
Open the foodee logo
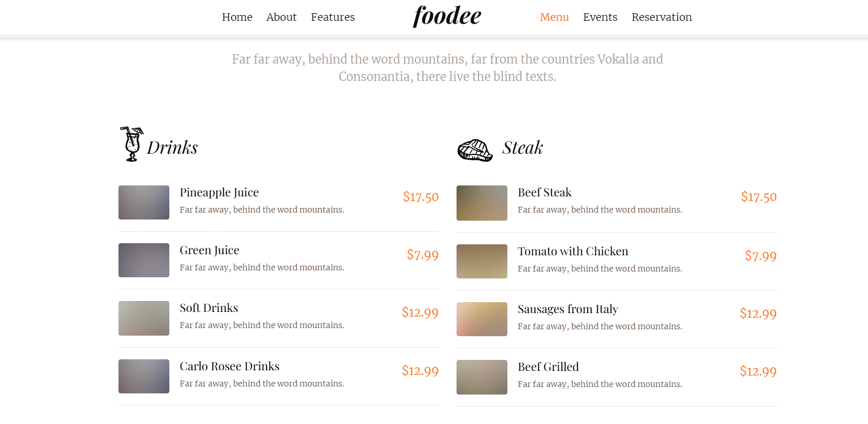447,16
